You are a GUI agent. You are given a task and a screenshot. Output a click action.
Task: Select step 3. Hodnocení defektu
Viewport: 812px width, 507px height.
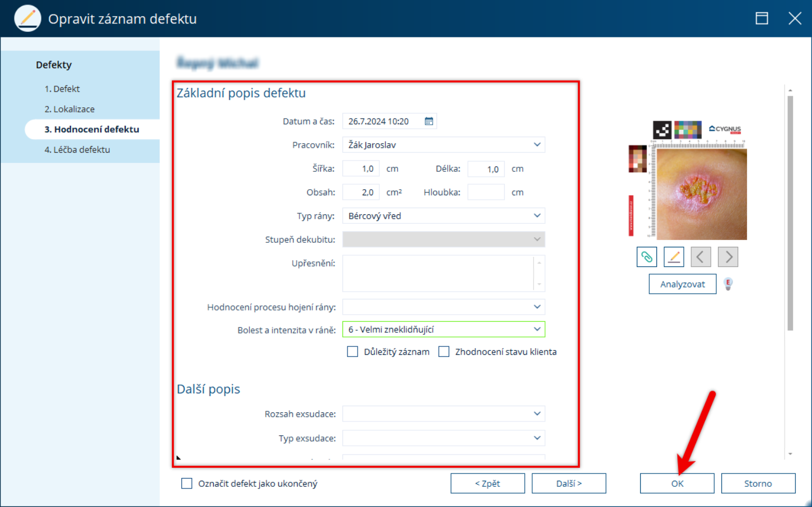(92, 129)
